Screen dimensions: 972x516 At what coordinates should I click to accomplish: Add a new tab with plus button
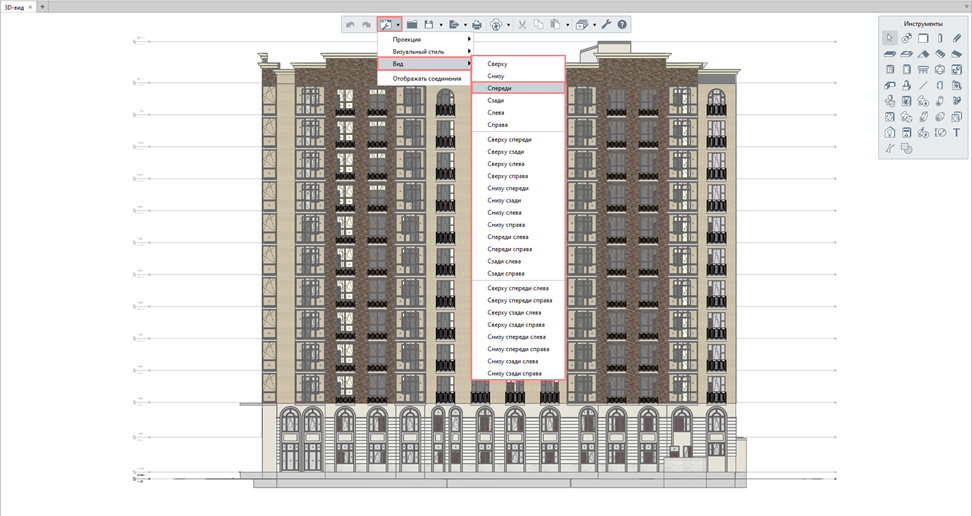(42, 7)
